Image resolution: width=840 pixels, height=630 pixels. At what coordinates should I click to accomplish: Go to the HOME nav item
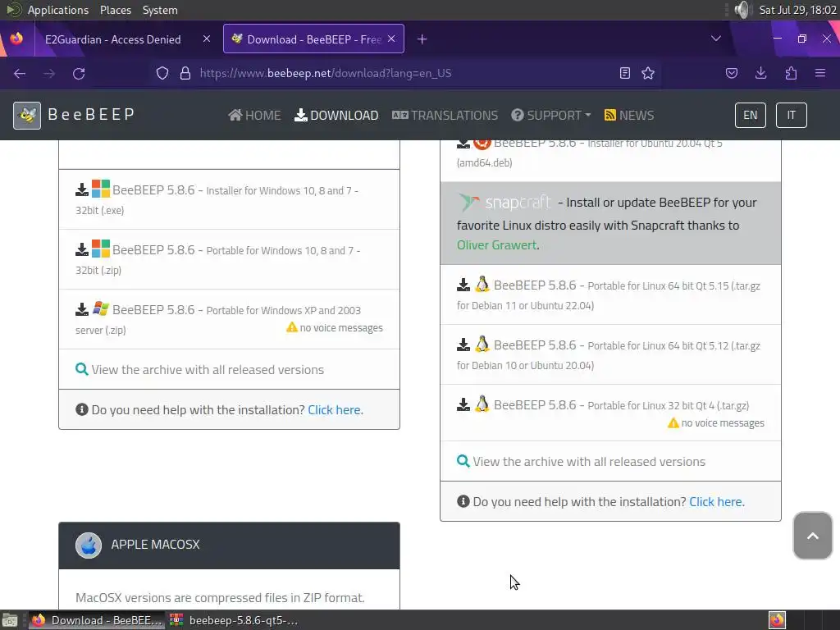[254, 115]
